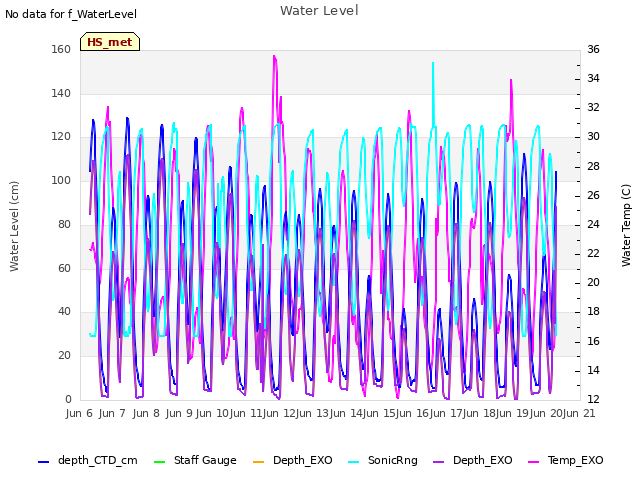Click the 140 tick on left axis
640x480 pixels.
61,93
